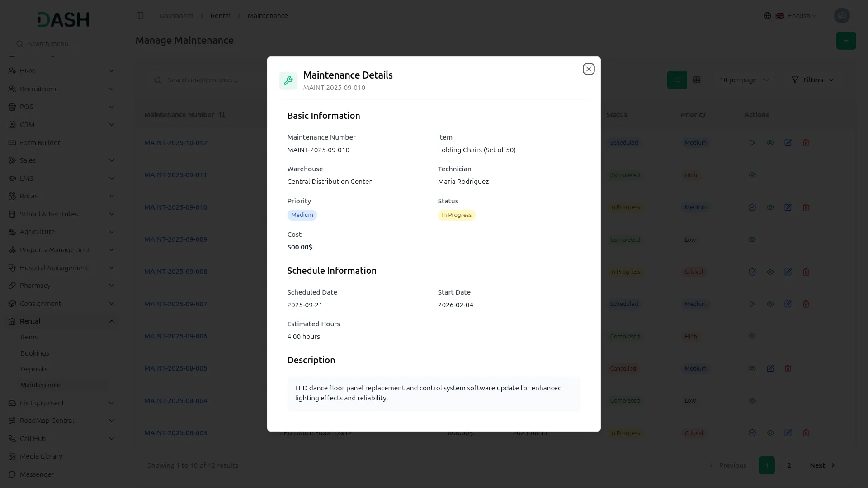The image size is (868, 488).
Task: Go to page 2 of results
Action: (788, 465)
